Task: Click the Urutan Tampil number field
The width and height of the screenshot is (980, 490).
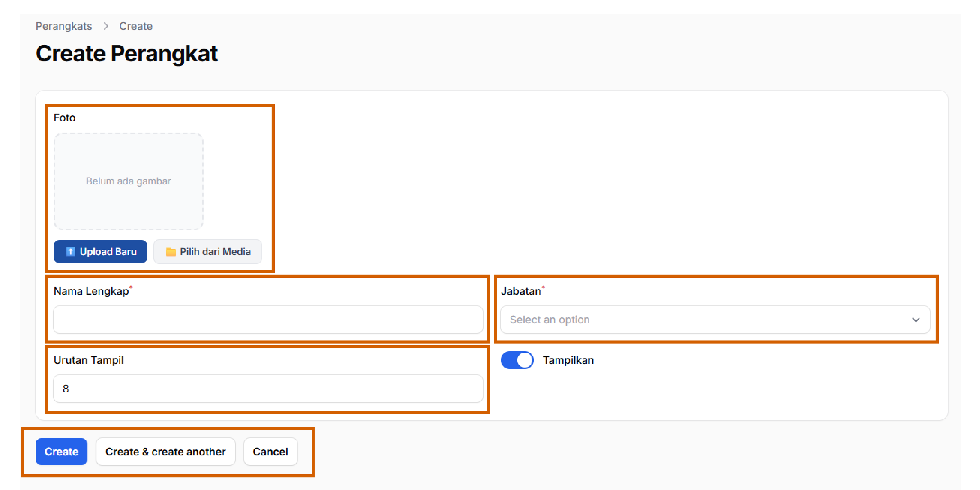Action: coord(268,388)
